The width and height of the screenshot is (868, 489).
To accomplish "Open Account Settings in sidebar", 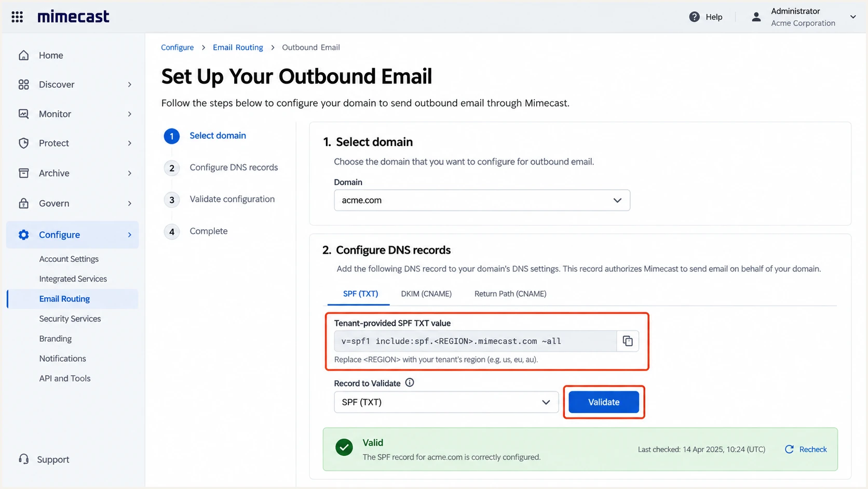I will click(69, 259).
